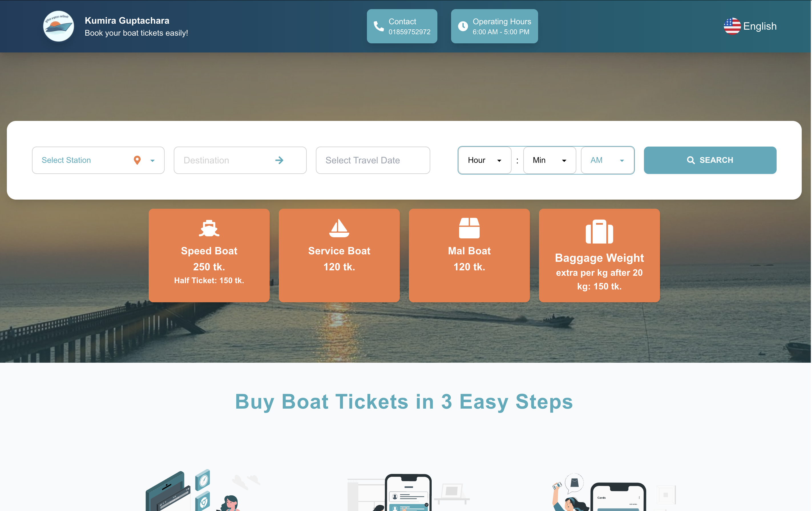Click the Speed Boat ship icon
Viewport: 812px width, 511px height.
click(209, 228)
